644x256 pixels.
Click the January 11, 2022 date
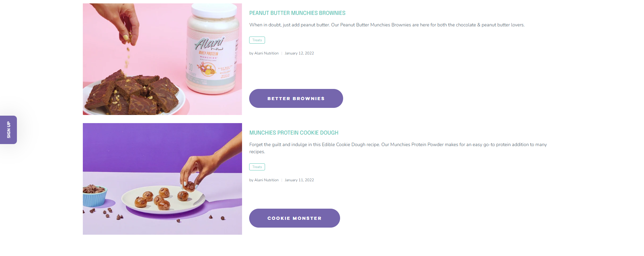(x=299, y=180)
